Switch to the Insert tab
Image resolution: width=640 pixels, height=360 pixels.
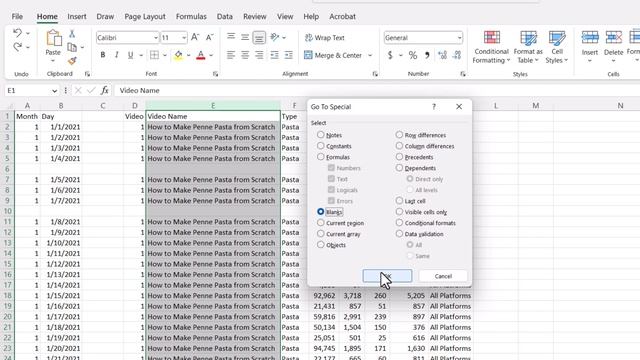coord(77,16)
